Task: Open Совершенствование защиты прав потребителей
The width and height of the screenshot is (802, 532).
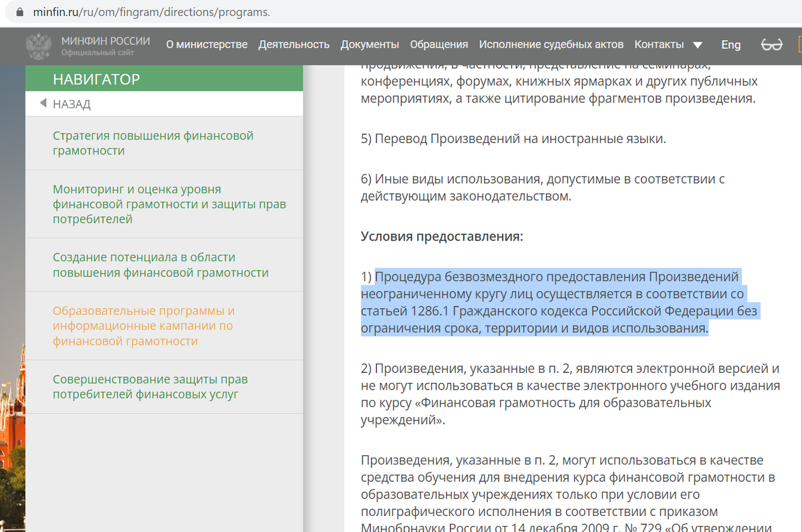Action: click(x=150, y=387)
